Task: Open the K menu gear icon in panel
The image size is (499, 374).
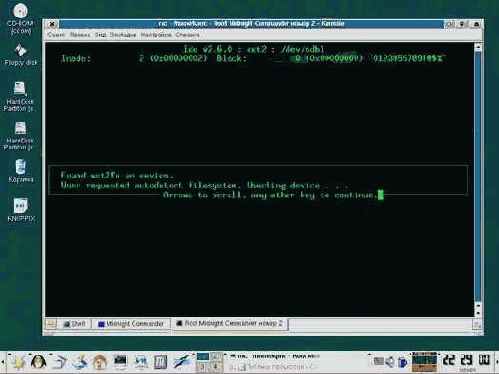Action: [18, 361]
